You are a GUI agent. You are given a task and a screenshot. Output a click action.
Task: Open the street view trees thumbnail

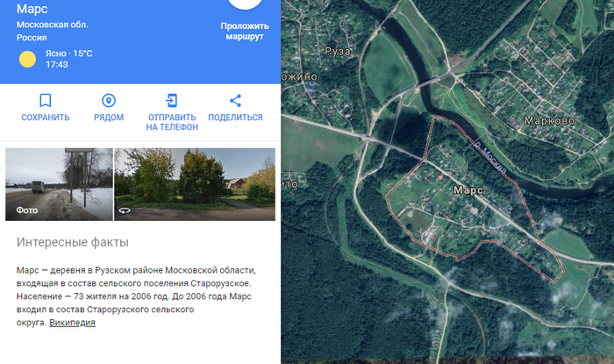pos(195,184)
